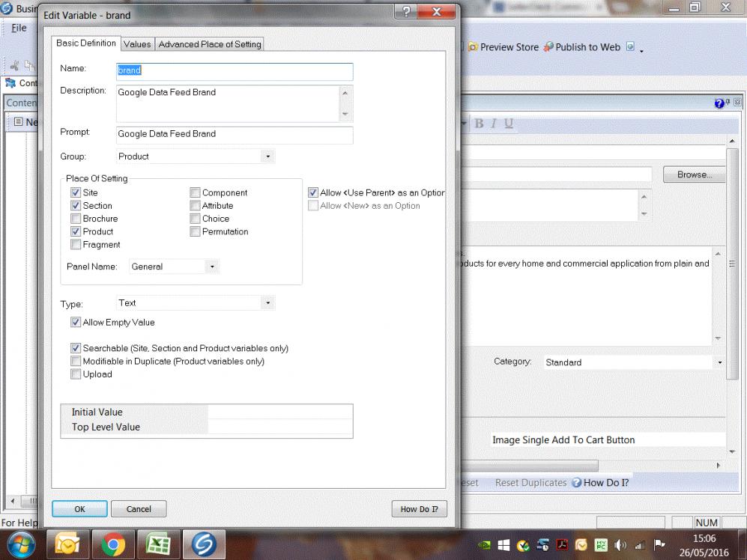747x560 pixels.
Task: Click the volume icon in system tray
Action: click(620, 545)
